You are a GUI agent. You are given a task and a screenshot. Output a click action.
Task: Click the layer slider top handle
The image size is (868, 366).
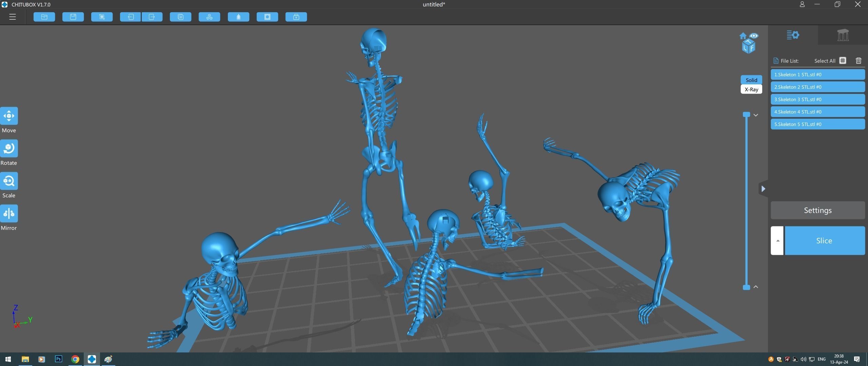point(746,115)
